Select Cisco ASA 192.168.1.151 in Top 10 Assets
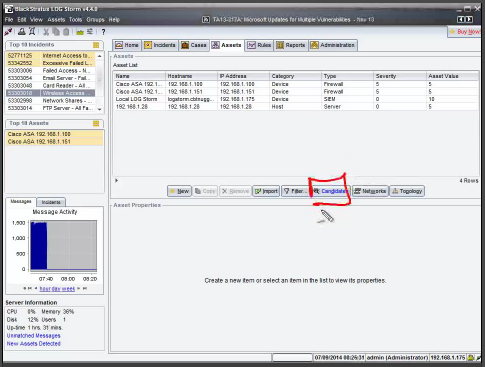This screenshot has width=486, height=367. 55,142
